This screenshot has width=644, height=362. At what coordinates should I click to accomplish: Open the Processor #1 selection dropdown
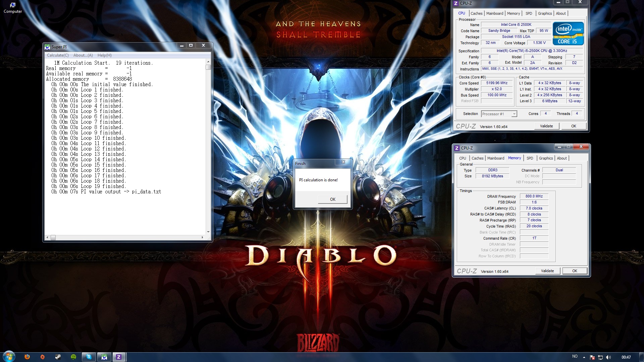coord(499,114)
